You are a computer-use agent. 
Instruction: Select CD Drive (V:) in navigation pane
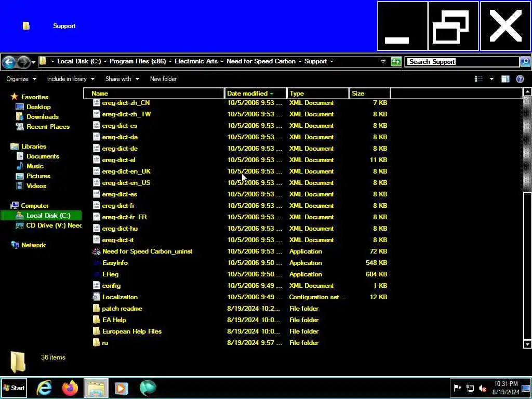point(54,225)
